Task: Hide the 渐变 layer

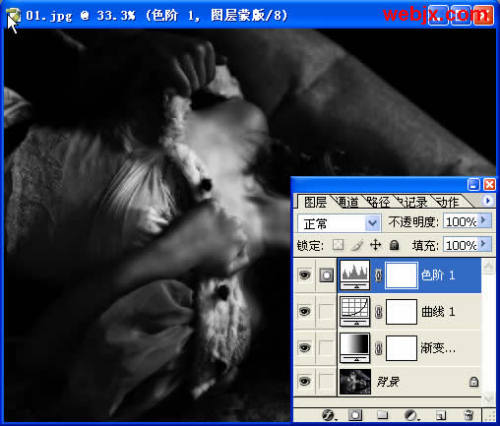Action: pyautogui.click(x=304, y=348)
